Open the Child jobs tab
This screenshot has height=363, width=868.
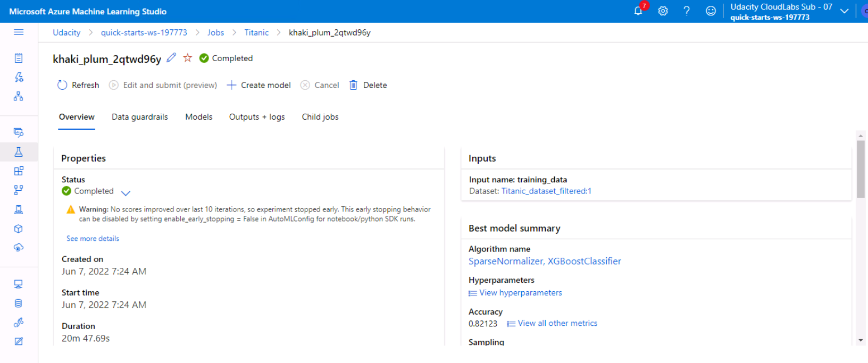coord(320,117)
